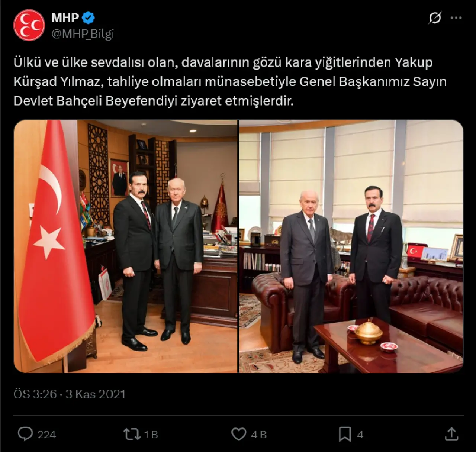Click the ÖS 3:26 timestamp
The height and width of the screenshot is (452, 476).
[x=35, y=394]
